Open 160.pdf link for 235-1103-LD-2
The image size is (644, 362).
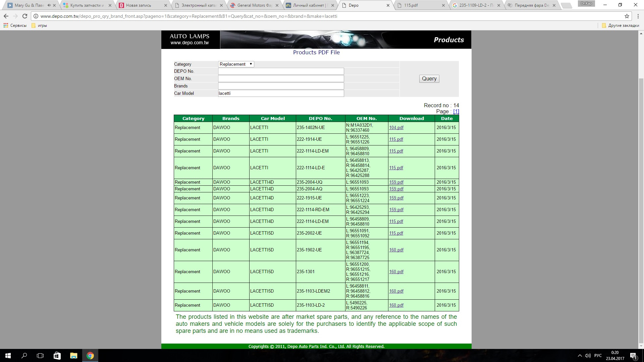point(396,305)
